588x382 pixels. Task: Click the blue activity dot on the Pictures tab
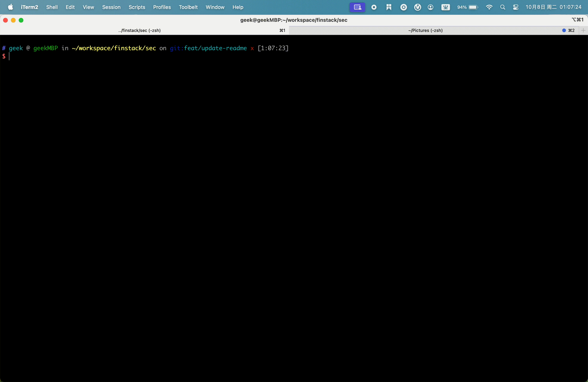564,30
